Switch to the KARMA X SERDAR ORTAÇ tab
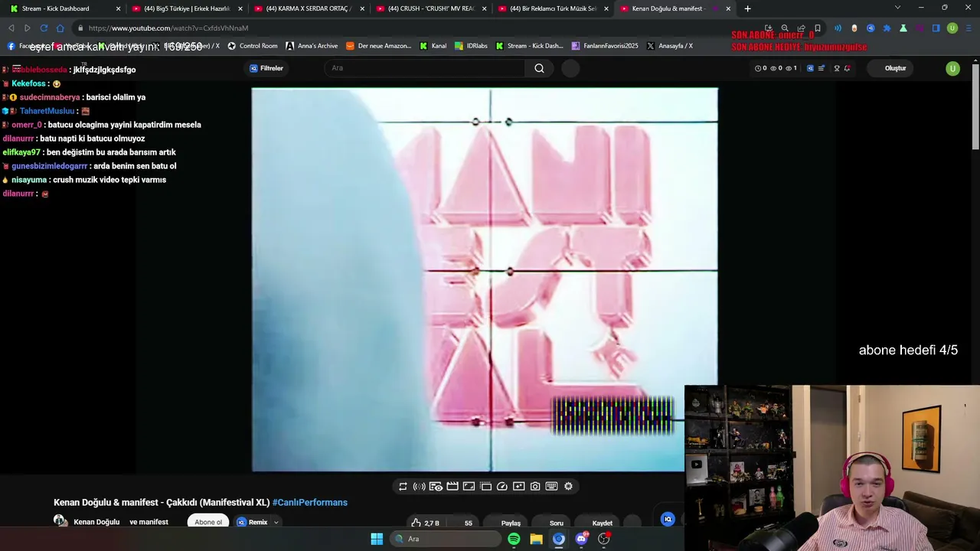980x551 pixels. 309,8
